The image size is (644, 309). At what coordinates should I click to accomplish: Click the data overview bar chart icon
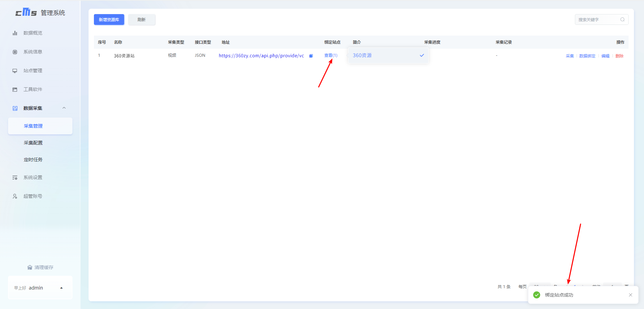15,33
